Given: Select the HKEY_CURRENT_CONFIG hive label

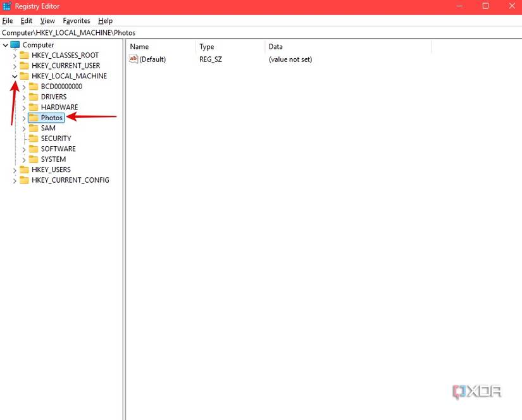Looking at the screenshot, I should [x=70, y=180].
